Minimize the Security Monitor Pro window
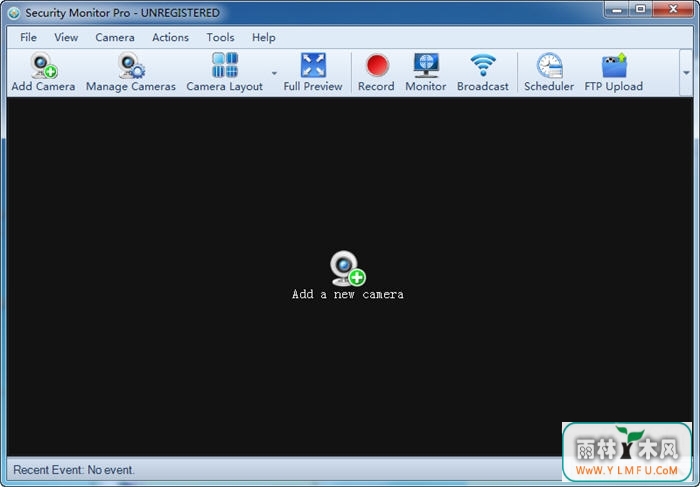 (x=617, y=9)
